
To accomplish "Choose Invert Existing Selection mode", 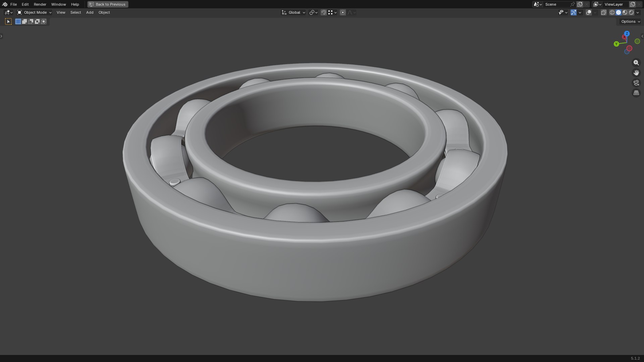I will 37,21.
